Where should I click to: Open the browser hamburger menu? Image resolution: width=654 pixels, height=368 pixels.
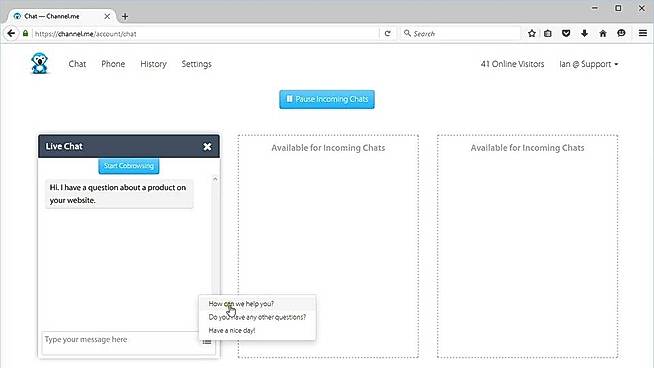pyautogui.click(x=643, y=33)
